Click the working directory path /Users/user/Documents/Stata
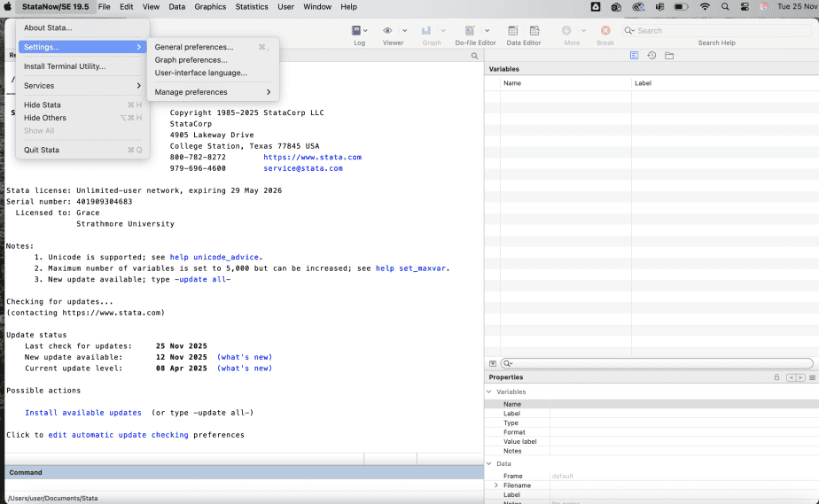The image size is (819, 504). coord(53,499)
